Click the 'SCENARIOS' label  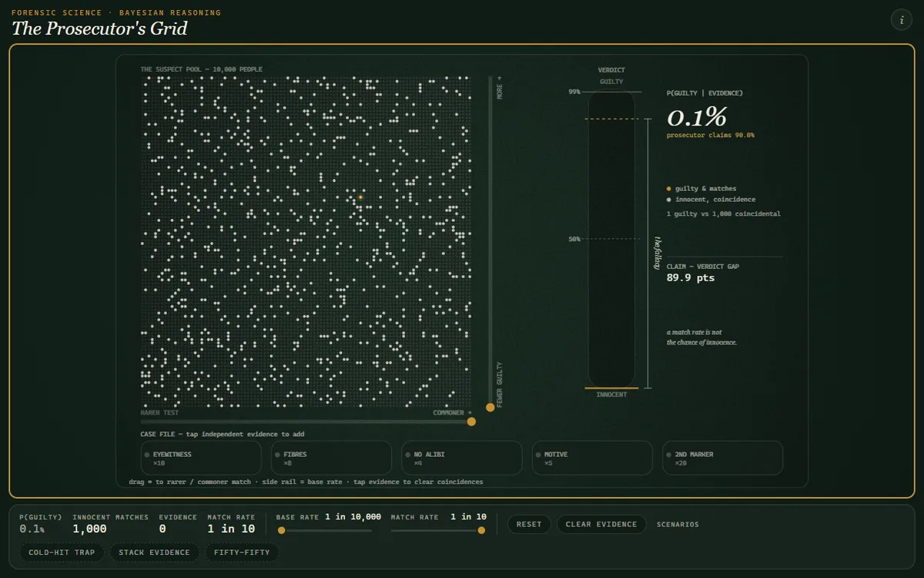pyautogui.click(x=678, y=524)
